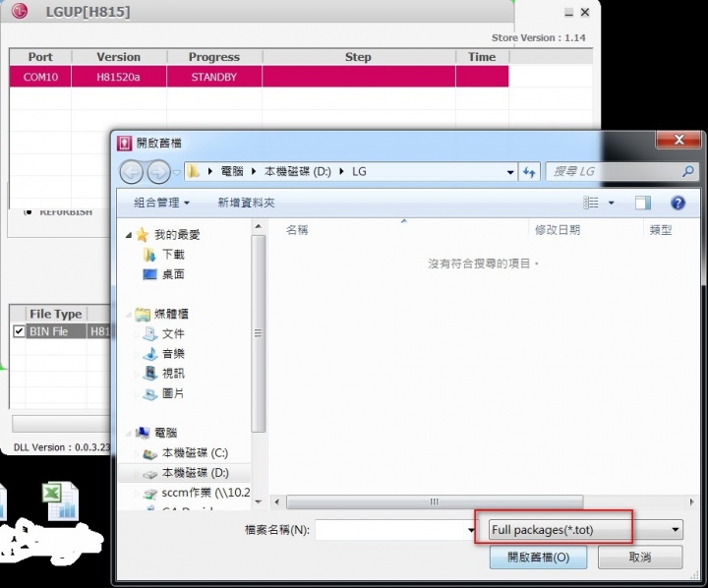
Task: Click the 取消 cancel button
Action: 640,557
